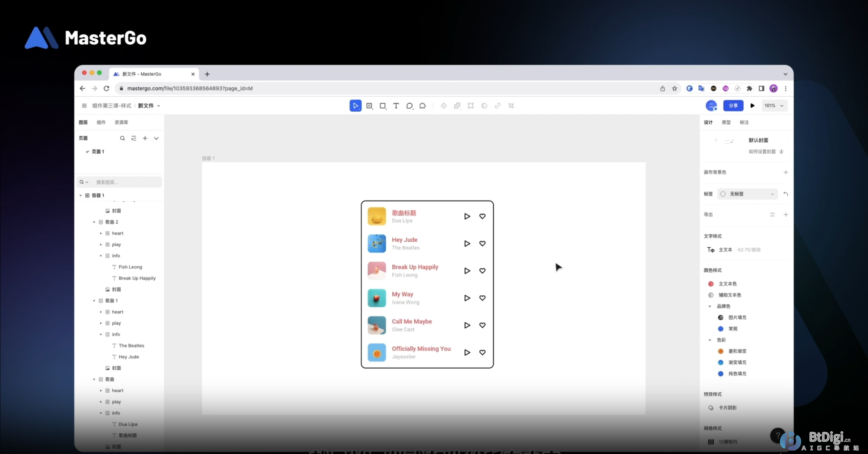
Task: Select the 菱形渐变 color style
Action: (x=737, y=351)
